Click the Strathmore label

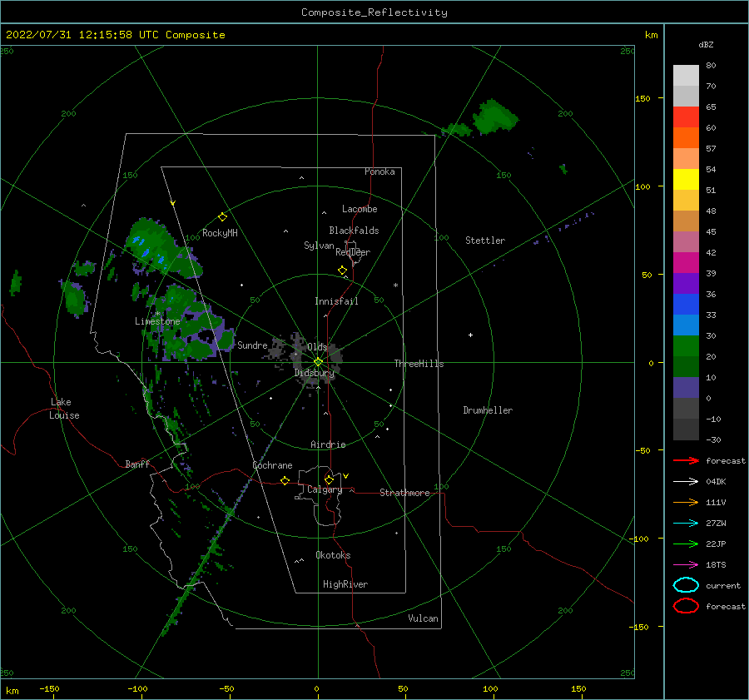[x=404, y=493]
